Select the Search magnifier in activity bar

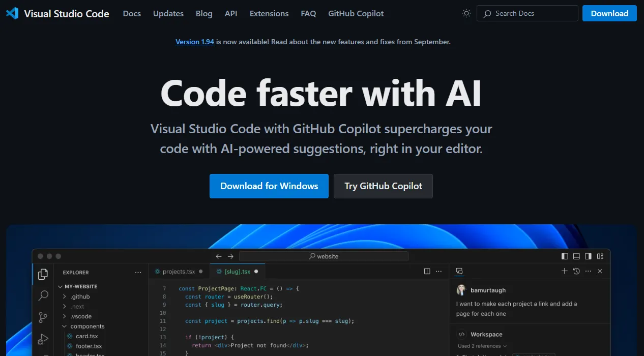(x=43, y=295)
